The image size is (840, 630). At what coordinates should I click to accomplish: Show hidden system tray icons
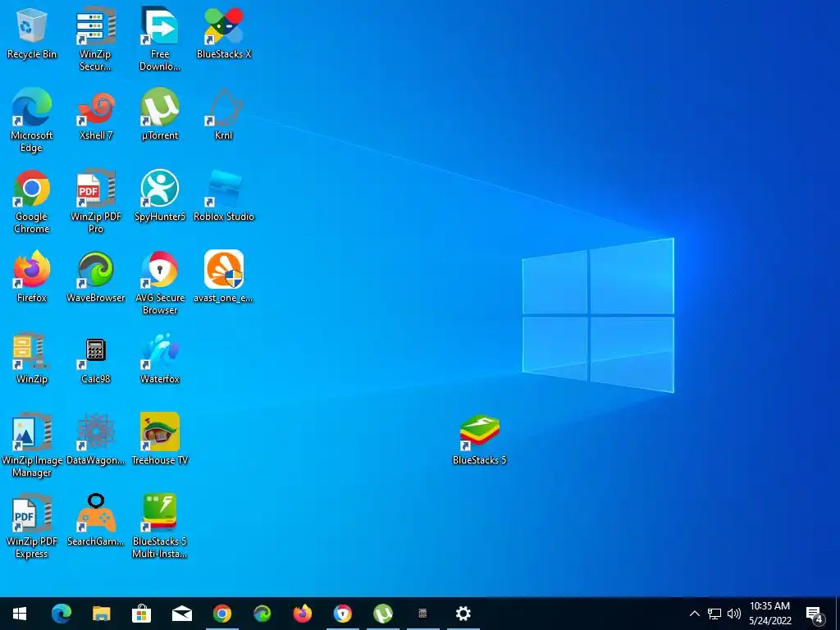(694, 614)
